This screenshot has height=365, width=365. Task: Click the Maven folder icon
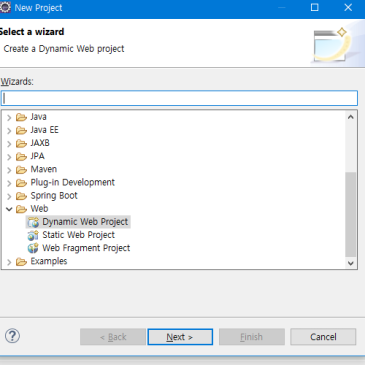21,170
